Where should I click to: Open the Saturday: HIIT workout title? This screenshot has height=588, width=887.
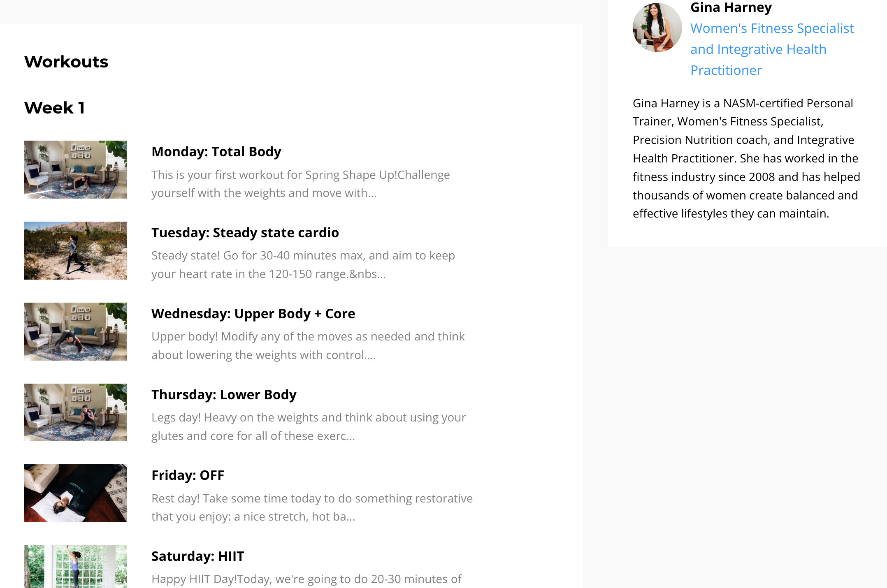tap(197, 556)
